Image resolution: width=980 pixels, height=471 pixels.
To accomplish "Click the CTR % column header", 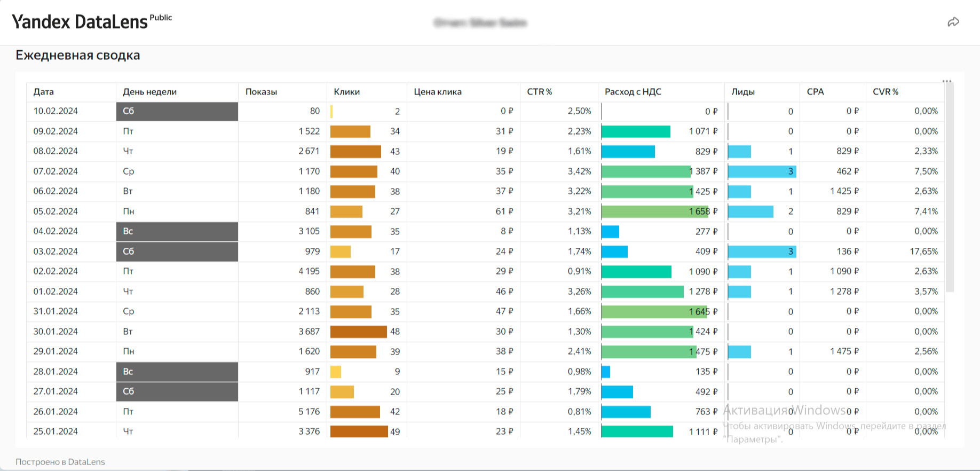I will (x=540, y=92).
